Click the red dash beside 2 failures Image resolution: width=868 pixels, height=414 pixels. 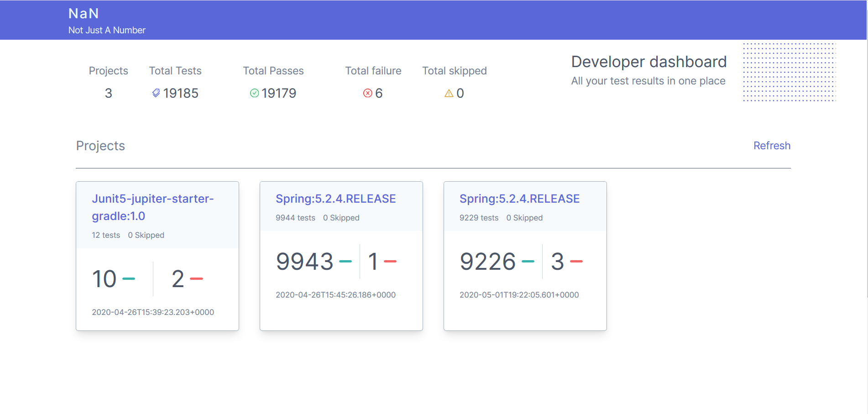pyautogui.click(x=196, y=279)
